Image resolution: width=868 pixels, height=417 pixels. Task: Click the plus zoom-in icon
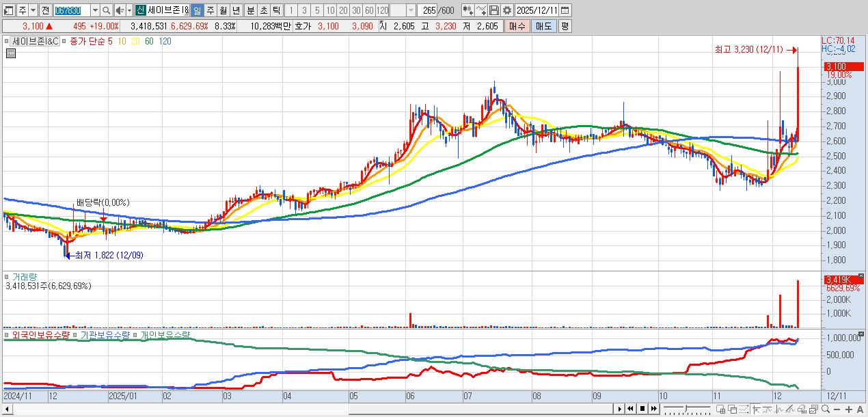click(x=849, y=409)
